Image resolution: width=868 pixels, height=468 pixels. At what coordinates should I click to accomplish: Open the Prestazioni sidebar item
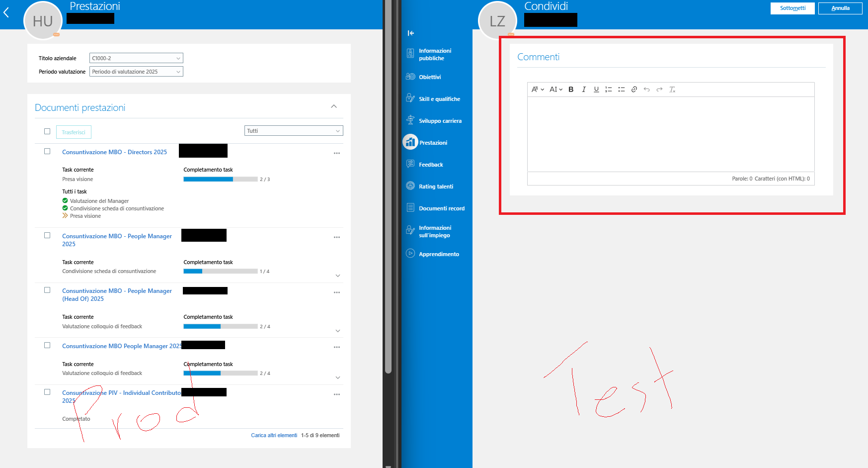pos(426,142)
